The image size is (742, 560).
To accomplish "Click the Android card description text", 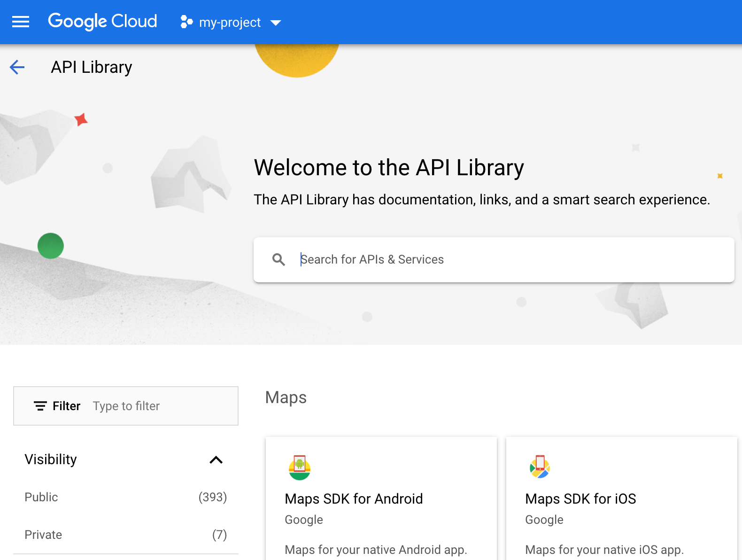I will [x=376, y=550].
